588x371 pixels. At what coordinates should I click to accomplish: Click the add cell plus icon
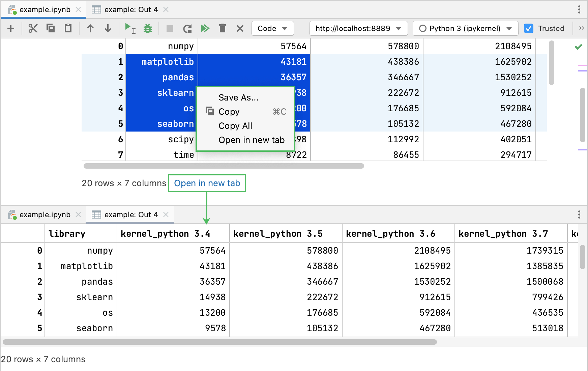pyautogui.click(x=11, y=28)
